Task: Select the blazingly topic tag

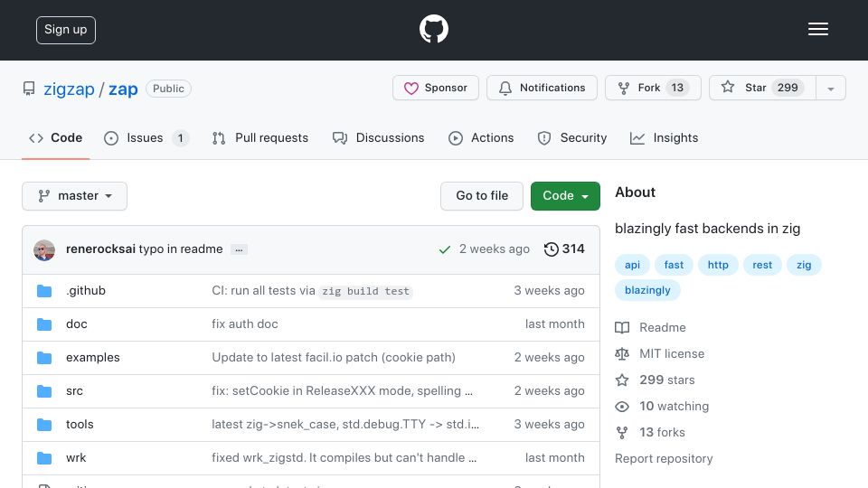Action: tap(647, 290)
